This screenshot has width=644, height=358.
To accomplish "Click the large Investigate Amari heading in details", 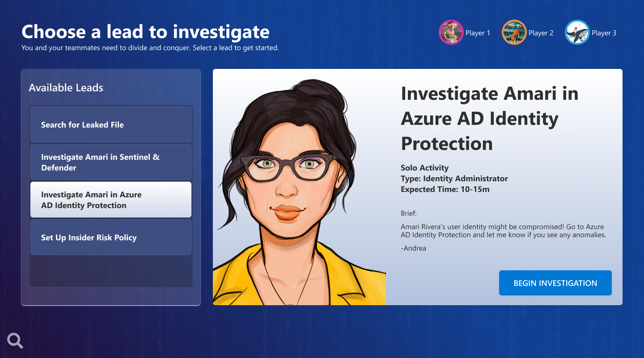I will 490,119.
